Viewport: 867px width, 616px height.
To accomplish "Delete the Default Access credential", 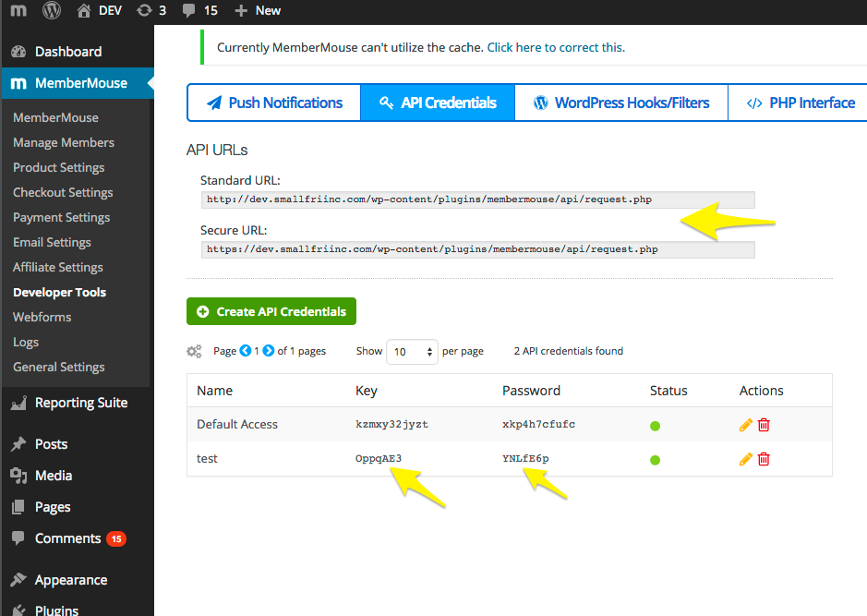I will point(764,425).
